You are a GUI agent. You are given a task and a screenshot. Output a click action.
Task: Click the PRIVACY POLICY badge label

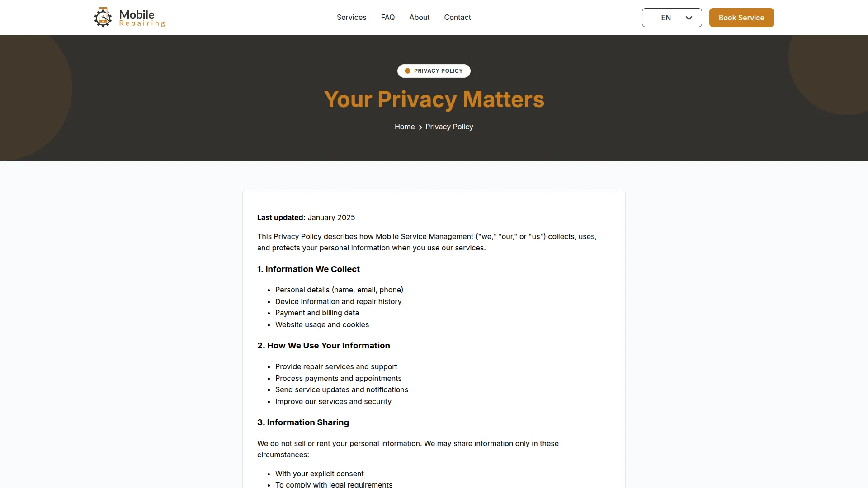tap(438, 71)
